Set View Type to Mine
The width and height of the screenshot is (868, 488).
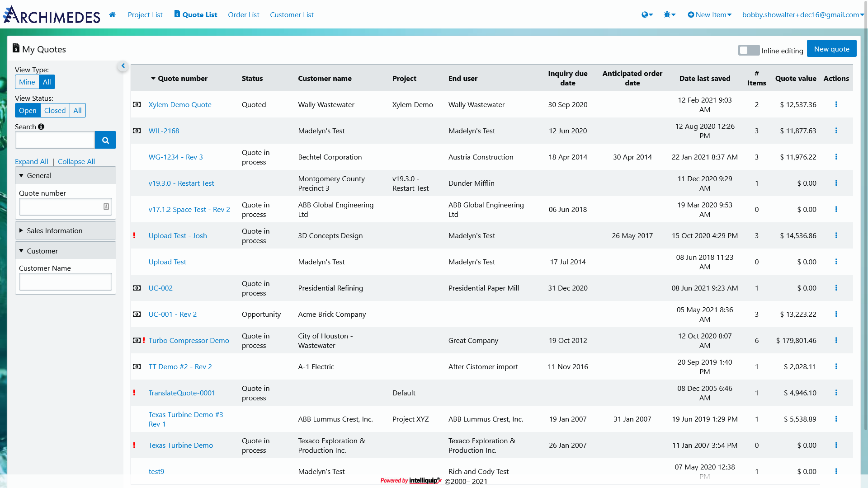point(27,82)
